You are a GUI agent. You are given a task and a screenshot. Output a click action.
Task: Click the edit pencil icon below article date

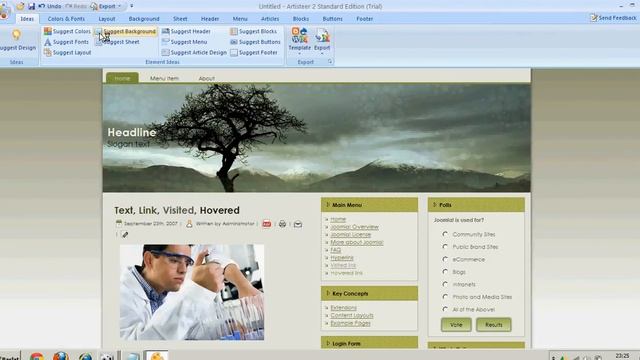point(125,235)
